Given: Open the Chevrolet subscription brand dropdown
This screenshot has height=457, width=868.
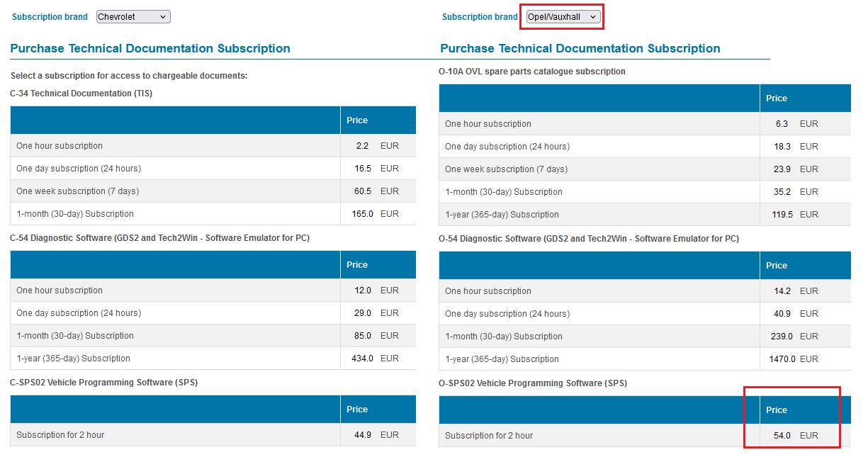Looking at the screenshot, I should tap(133, 17).
